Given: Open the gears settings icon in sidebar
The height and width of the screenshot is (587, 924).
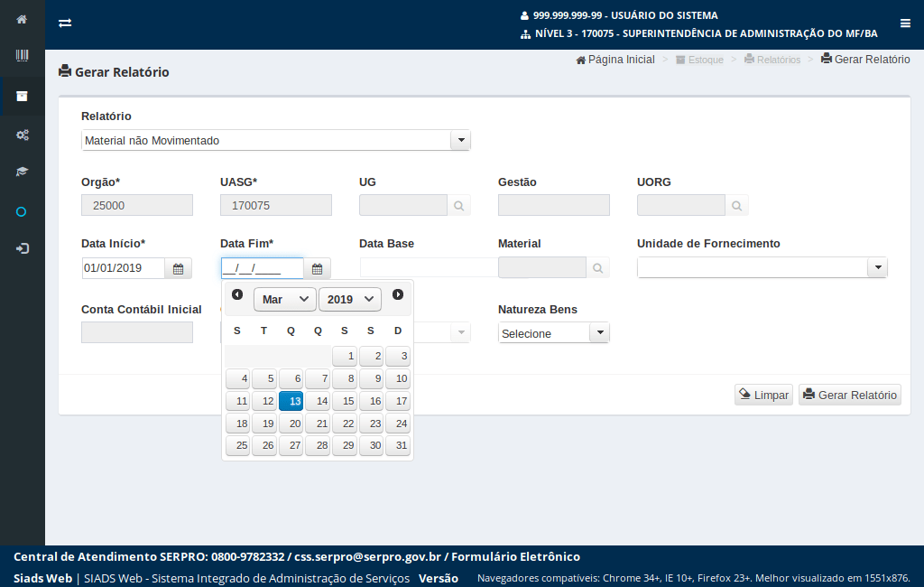Looking at the screenshot, I should tap(22, 135).
